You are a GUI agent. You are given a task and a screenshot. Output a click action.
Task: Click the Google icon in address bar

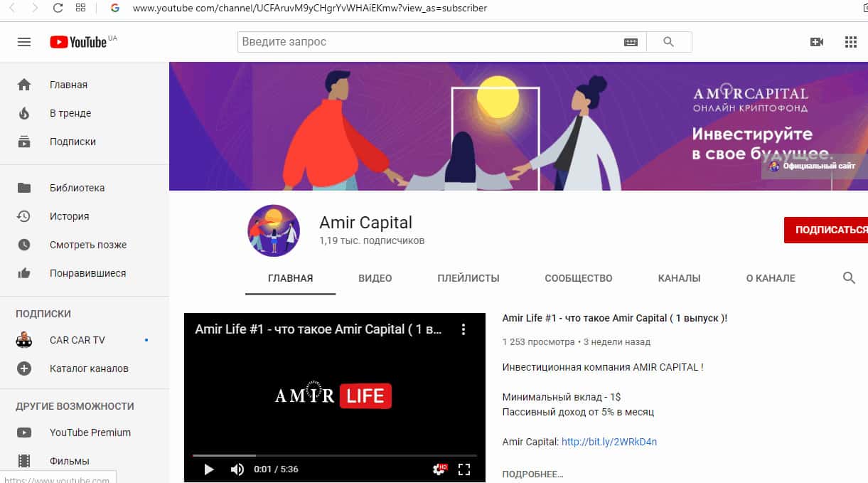[x=115, y=8]
